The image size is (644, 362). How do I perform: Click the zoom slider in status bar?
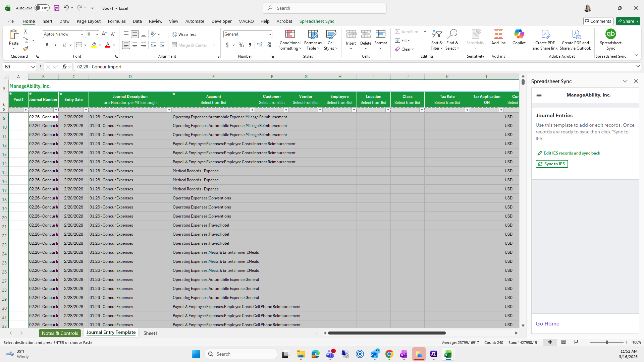coord(606,342)
